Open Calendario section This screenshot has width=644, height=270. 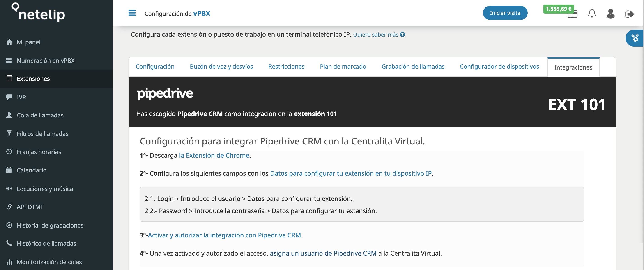pyautogui.click(x=56, y=170)
